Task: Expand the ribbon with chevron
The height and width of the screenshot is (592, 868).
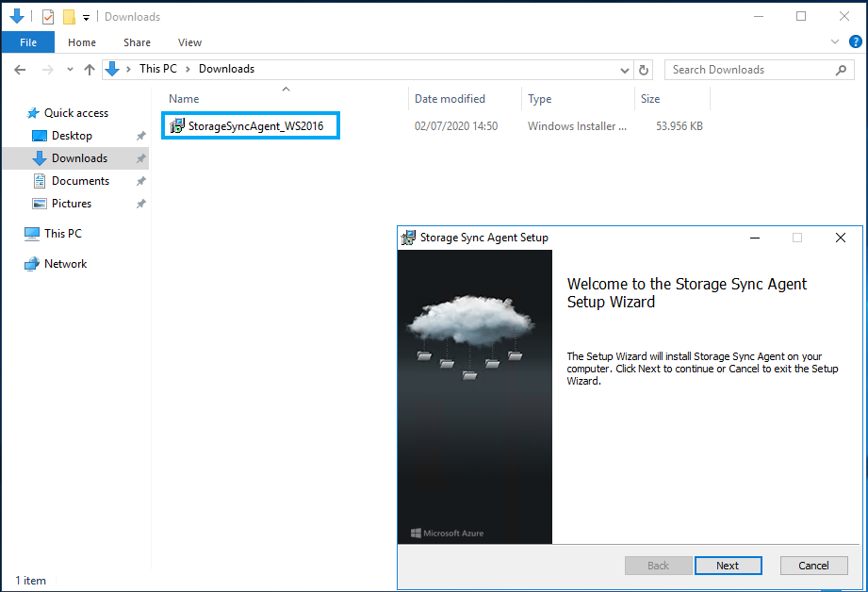Action: coord(835,41)
